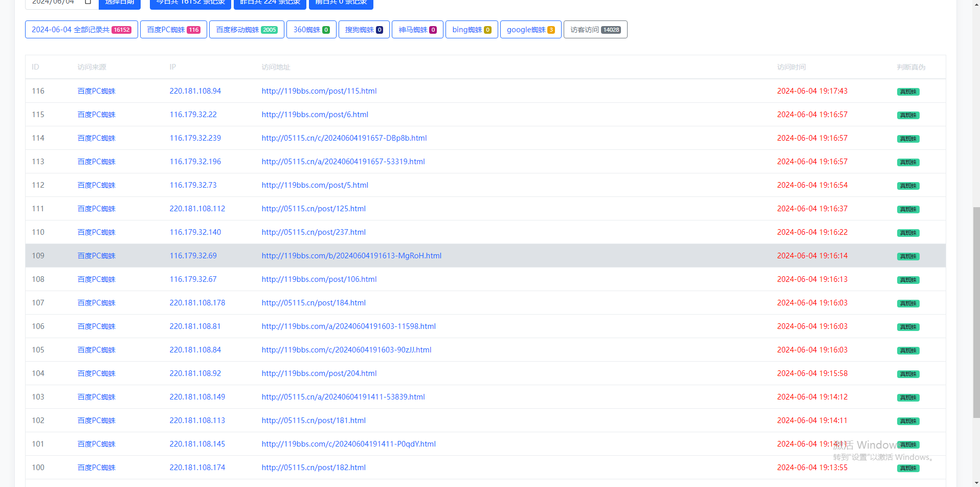Open link http://119bbs.com/post/204.html
Viewport: 980px width, 487px height.
coord(319,373)
